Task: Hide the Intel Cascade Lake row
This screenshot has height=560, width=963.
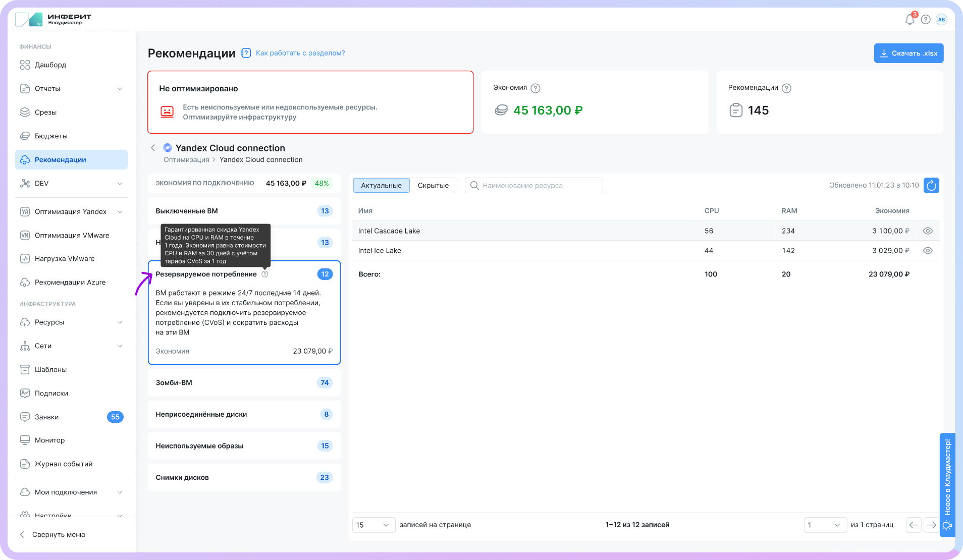Action: (928, 231)
